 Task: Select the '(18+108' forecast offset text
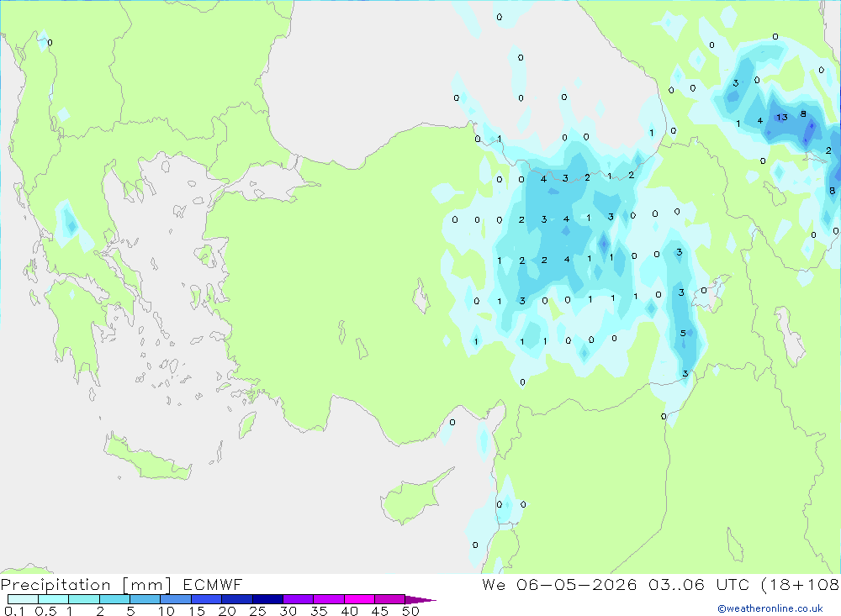point(801,585)
